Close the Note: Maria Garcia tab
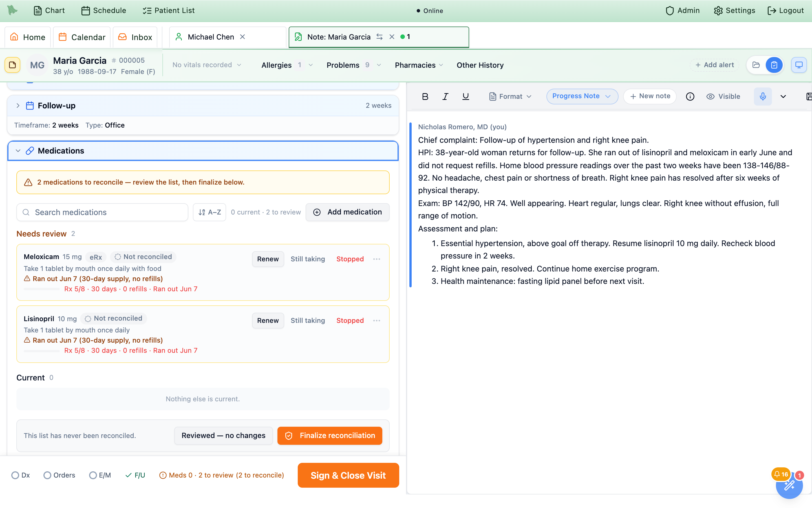 tap(392, 37)
